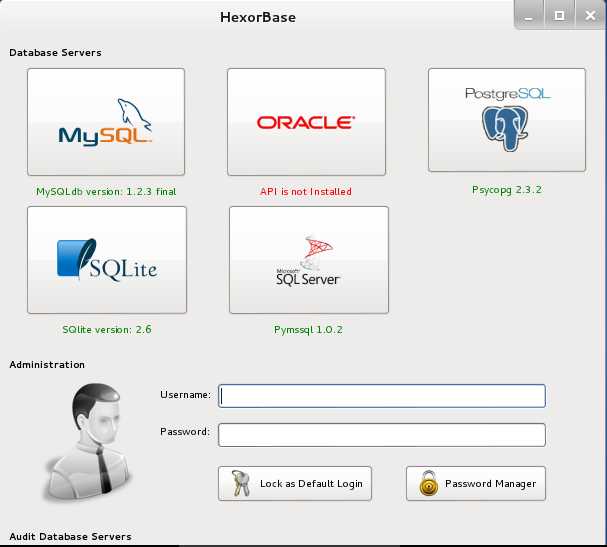Open the Microsoft SQL Server button
This screenshot has height=547, width=607.
point(309,260)
